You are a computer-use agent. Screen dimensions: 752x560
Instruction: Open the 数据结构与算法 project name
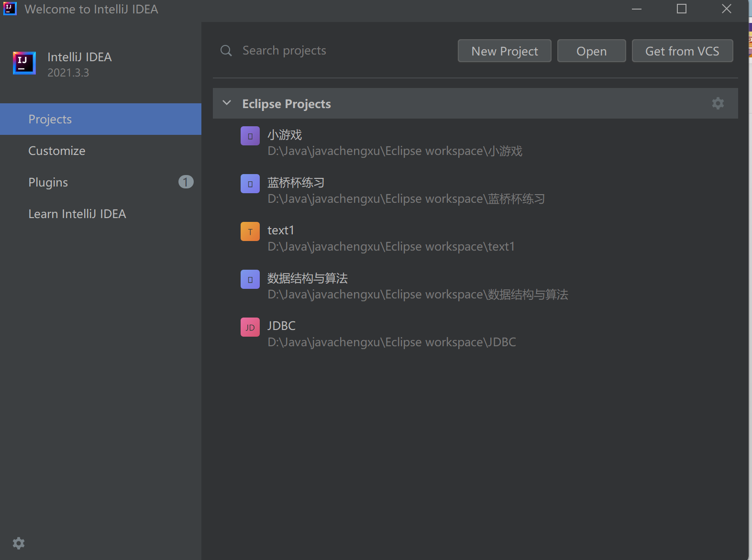click(x=308, y=278)
